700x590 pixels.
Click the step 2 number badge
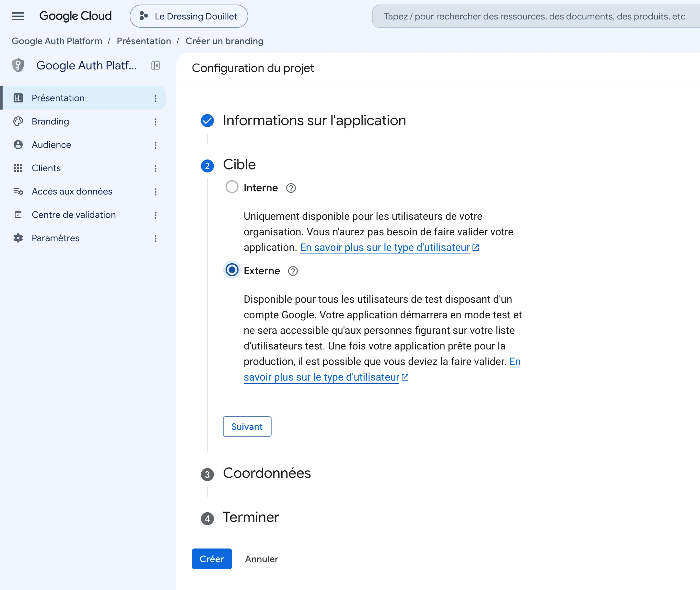click(207, 166)
